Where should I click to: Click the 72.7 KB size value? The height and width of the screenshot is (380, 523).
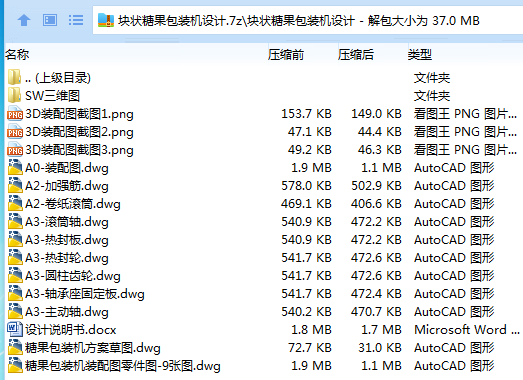coord(310,348)
